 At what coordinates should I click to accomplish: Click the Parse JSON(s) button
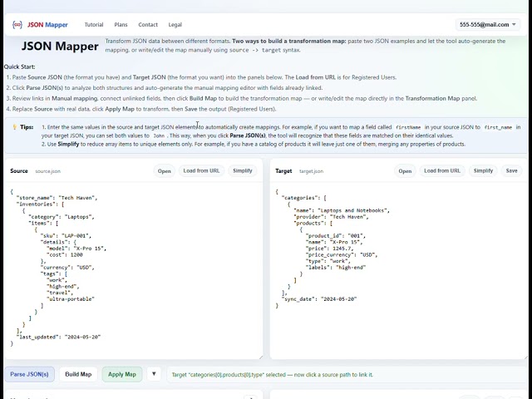tap(30, 374)
